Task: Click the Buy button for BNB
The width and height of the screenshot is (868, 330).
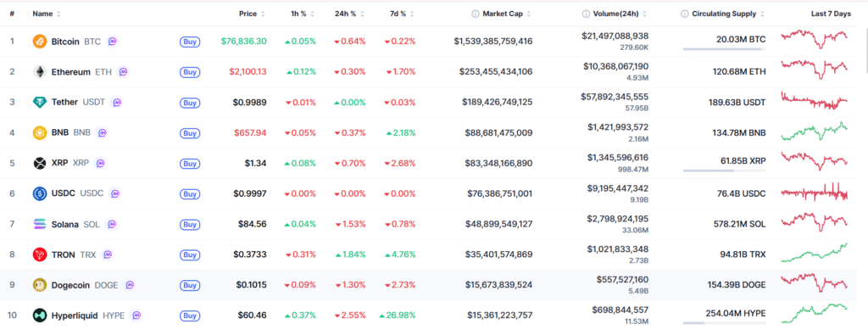Action: (x=189, y=133)
